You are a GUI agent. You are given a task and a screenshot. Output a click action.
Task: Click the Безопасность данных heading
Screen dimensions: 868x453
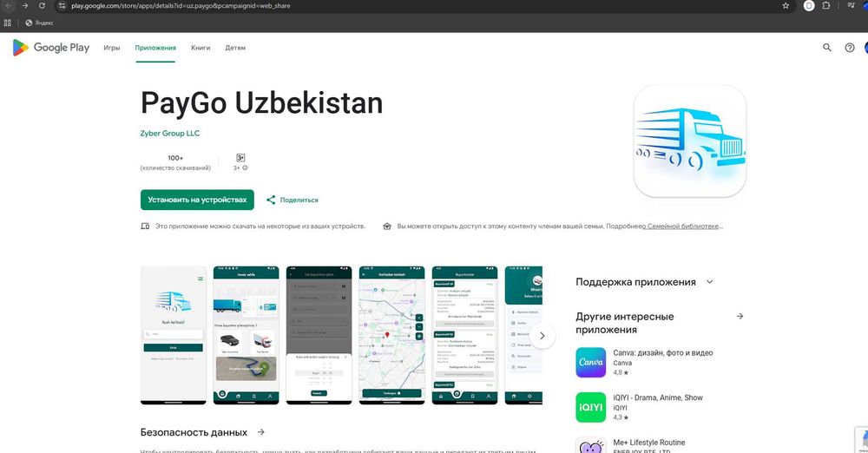(194, 432)
